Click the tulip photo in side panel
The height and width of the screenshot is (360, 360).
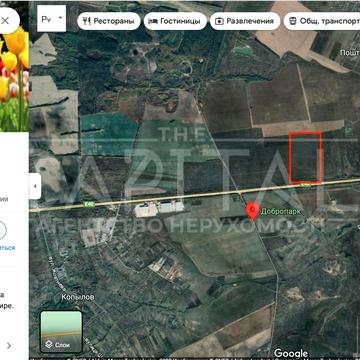tap(14, 79)
